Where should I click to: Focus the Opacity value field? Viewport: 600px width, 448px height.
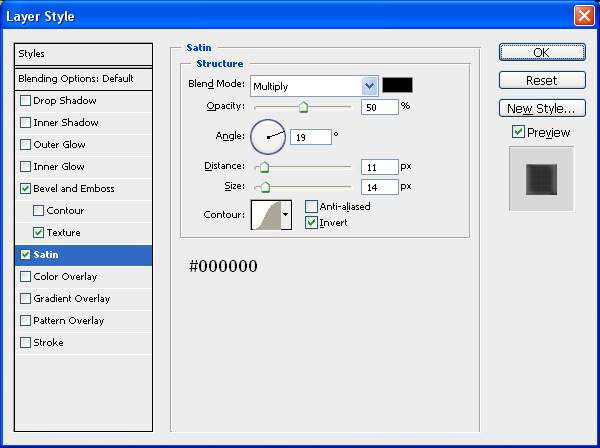tap(380, 107)
